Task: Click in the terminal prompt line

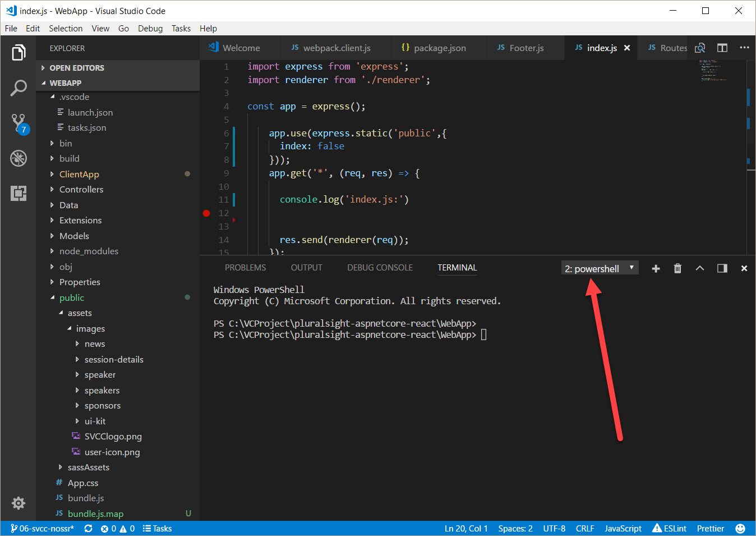Action: coord(350,335)
